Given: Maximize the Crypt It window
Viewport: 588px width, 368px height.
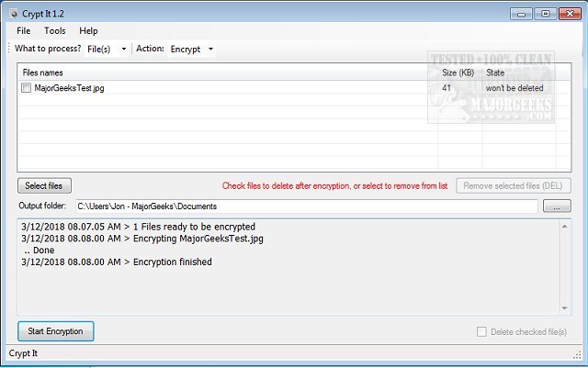Looking at the screenshot, I should (545, 14).
